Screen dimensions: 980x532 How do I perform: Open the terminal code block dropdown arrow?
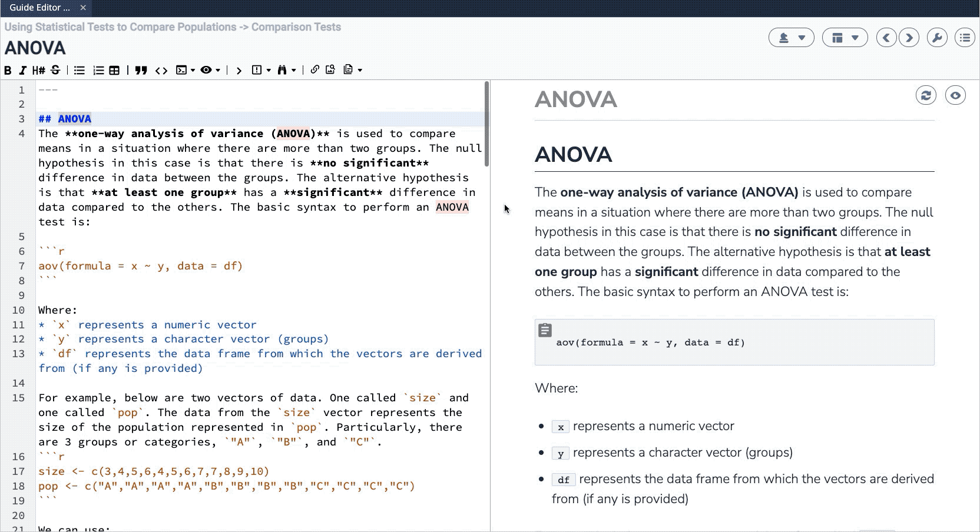point(193,71)
